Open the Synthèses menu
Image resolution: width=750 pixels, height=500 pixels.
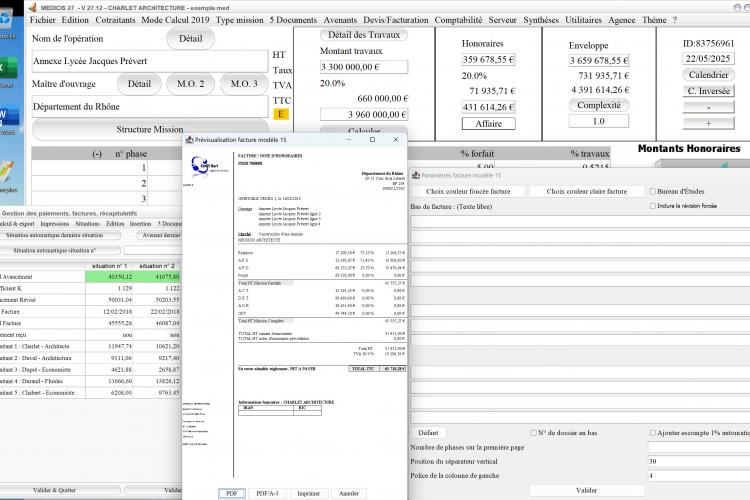click(x=540, y=20)
